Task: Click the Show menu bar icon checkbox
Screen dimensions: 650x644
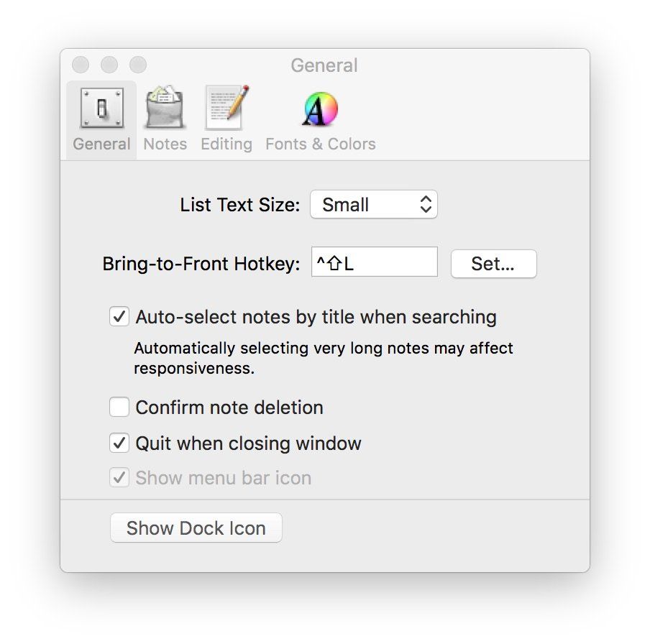Action: pos(119,478)
